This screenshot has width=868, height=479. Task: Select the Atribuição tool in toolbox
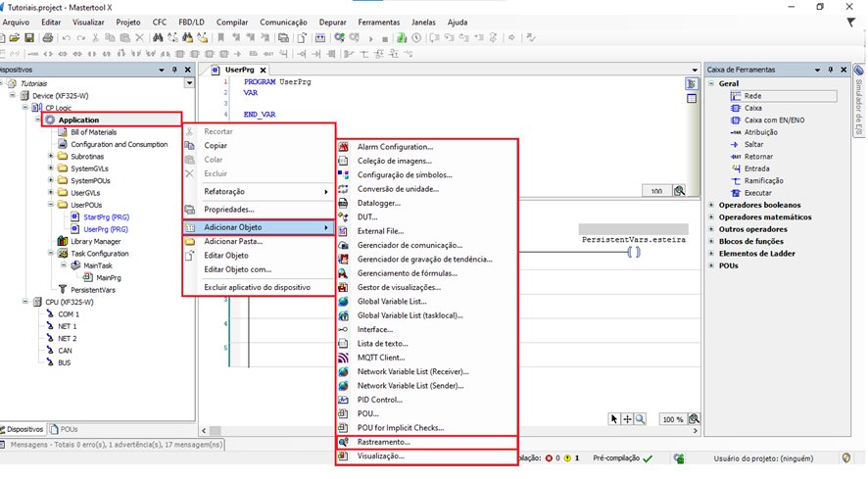[760, 132]
